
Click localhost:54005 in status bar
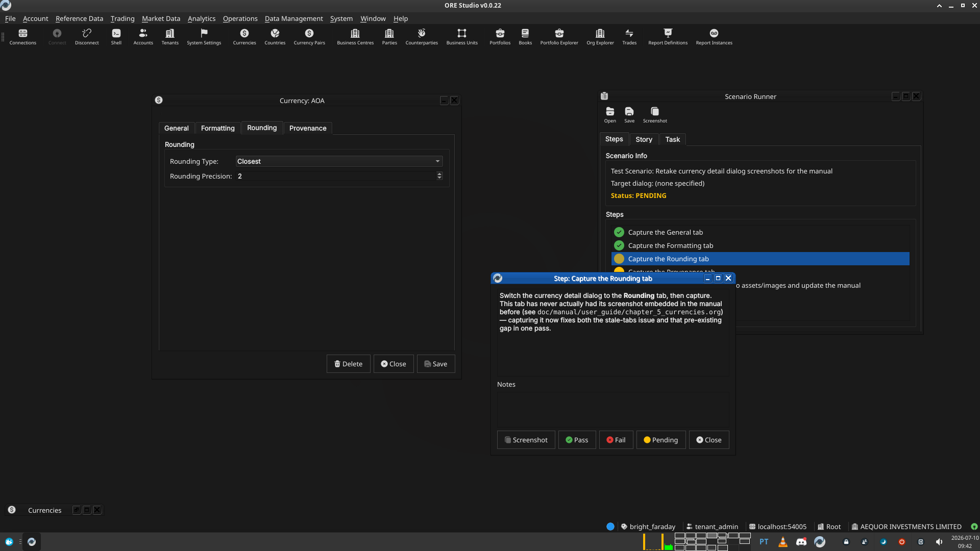(778, 527)
